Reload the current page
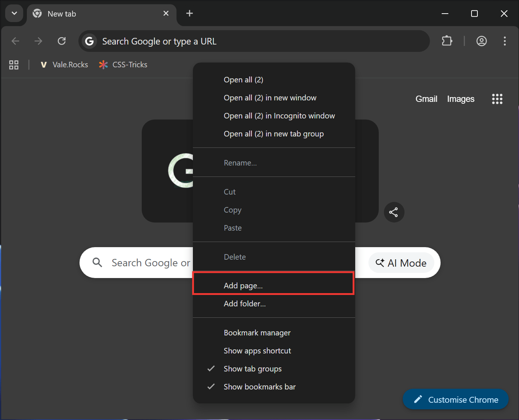Image resolution: width=519 pixels, height=420 pixels. (x=62, y=41)
